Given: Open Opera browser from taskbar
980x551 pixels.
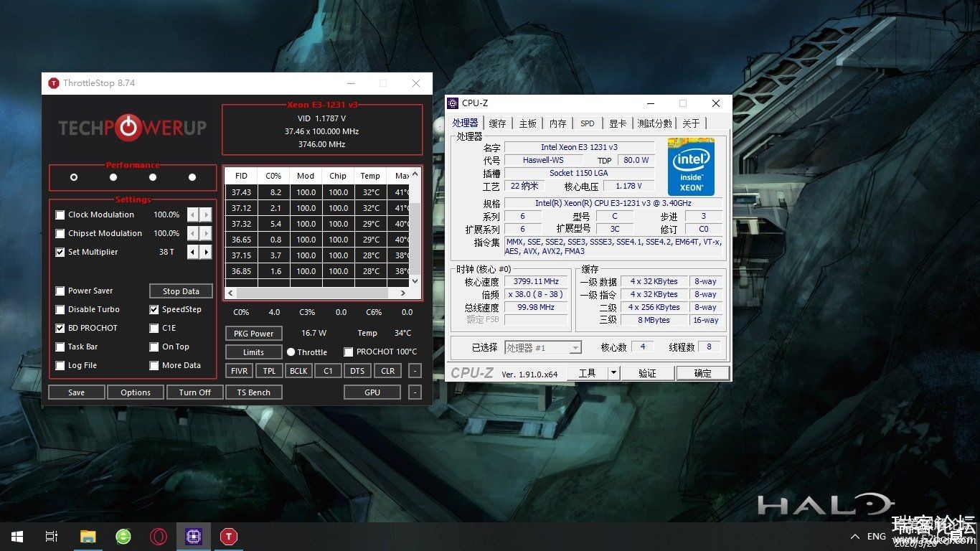Looking at the screenshot, I should pyautogui.click(x=159, y=536).
